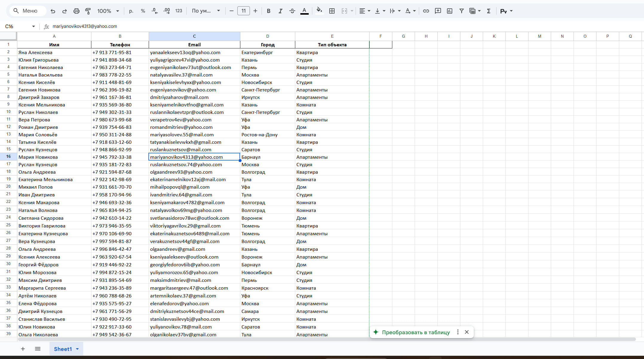Select column A header
The image size is (644, 359).
54,36
